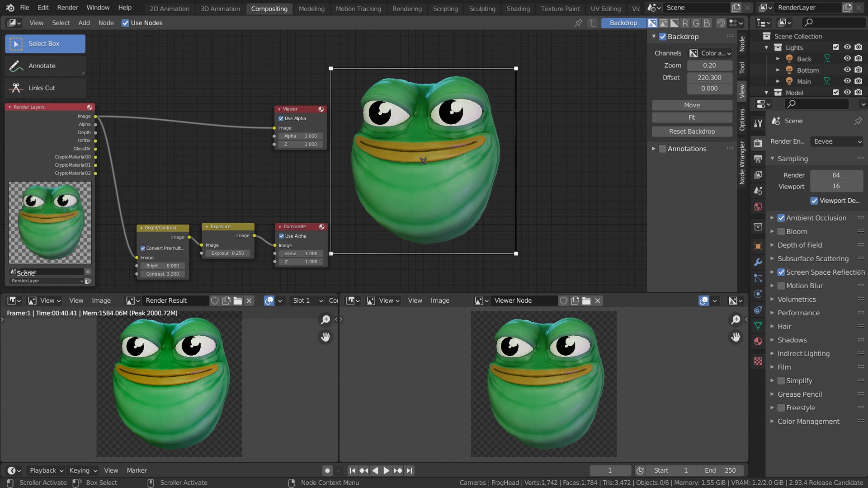Adjust the backdrop Zoom value field
Screen dimensions: 868x488
[709, 66]
